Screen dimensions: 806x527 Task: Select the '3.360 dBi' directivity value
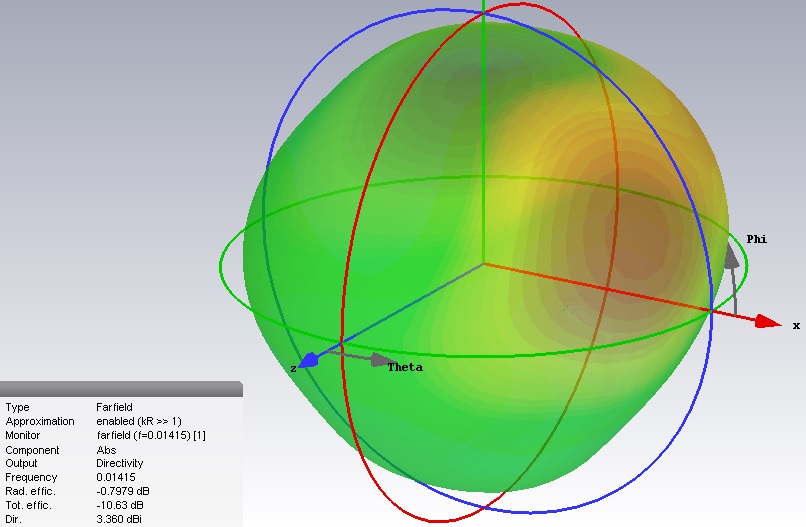(119, 519)
